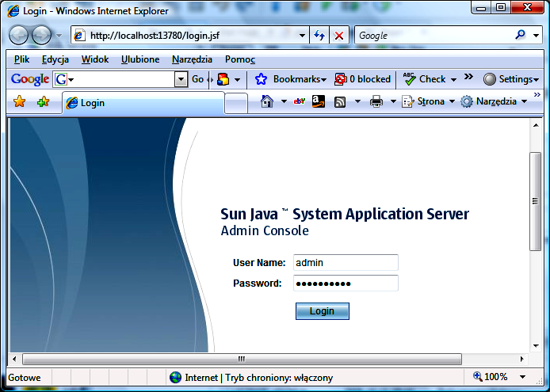Open the dropdown next to the colored blocks icon
This screenshot has height=392, width=550.
(x=238, y=80)
